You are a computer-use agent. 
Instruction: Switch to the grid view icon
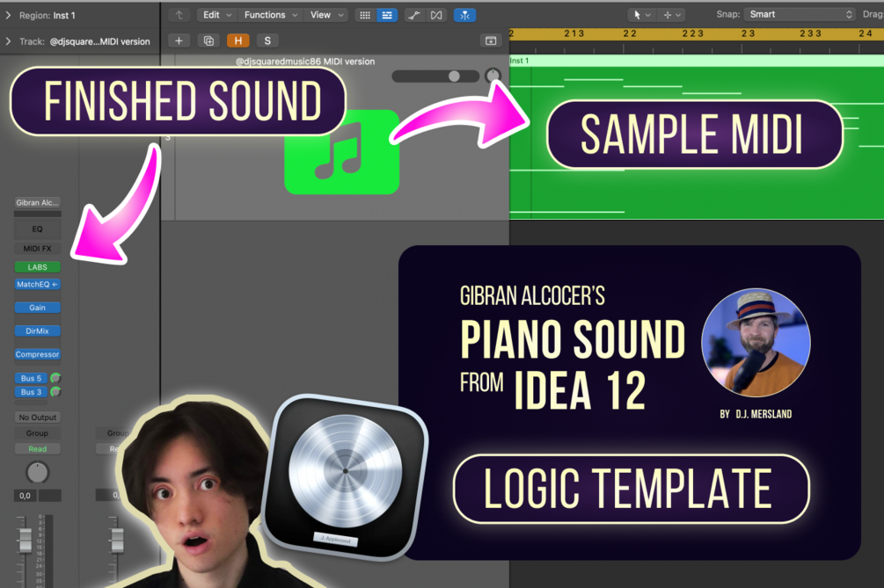click(x=365, y=15)
